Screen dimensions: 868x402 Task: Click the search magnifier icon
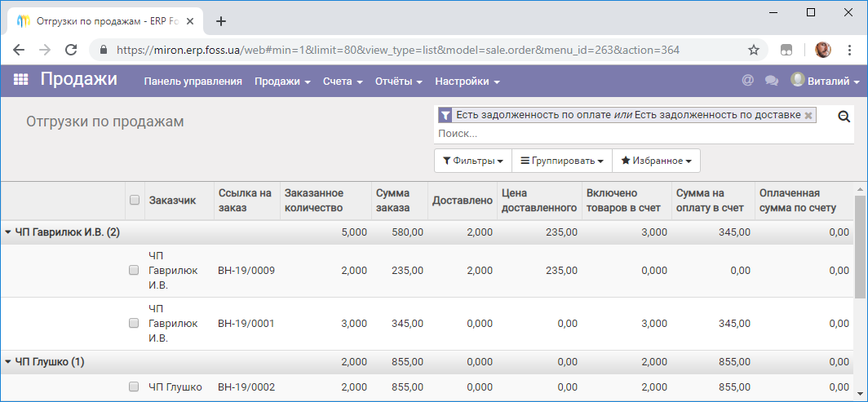click(844, 116)
